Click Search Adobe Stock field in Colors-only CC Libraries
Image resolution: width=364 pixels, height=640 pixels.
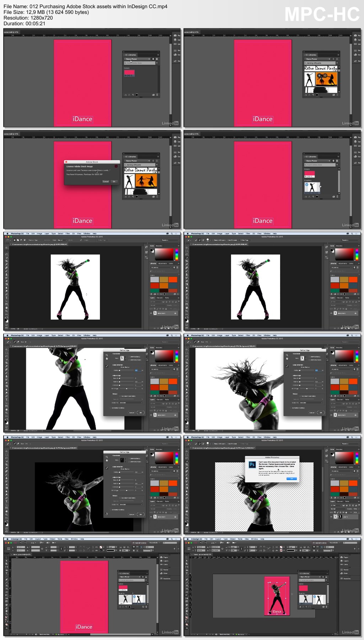tap(140, 63)
